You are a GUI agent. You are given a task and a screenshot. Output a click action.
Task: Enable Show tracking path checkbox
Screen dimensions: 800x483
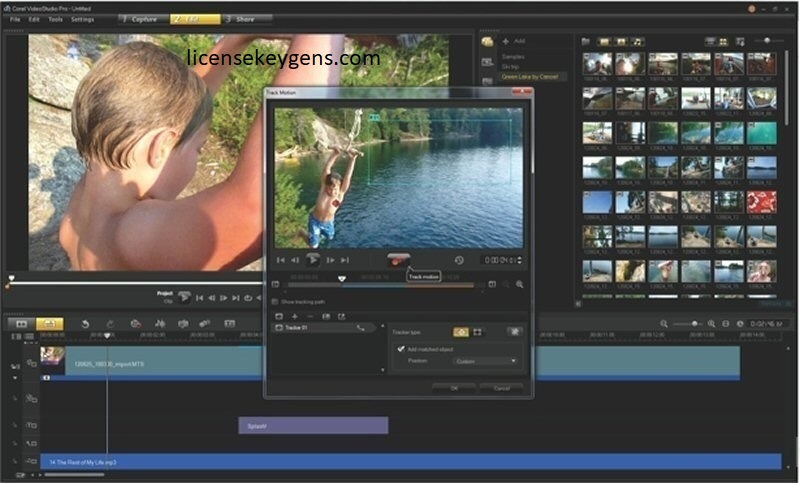275,301
